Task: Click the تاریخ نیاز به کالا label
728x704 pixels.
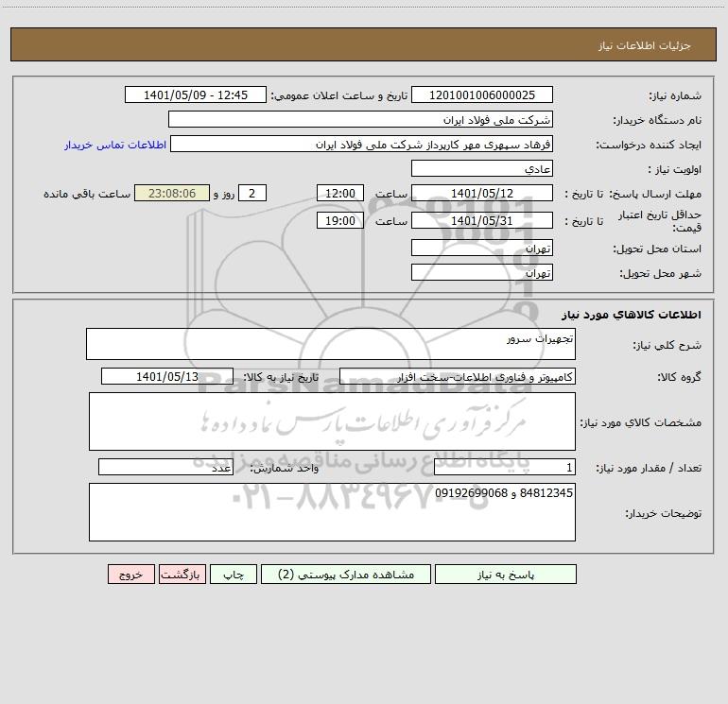Action: [x=281, y=377]
